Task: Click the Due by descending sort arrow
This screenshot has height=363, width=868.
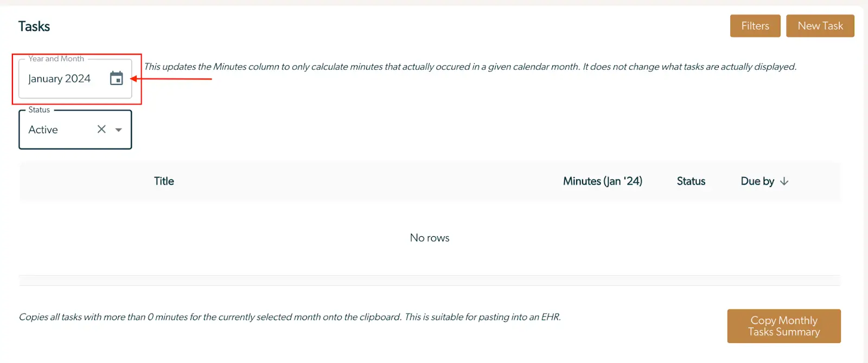Action: coord(784,181)
